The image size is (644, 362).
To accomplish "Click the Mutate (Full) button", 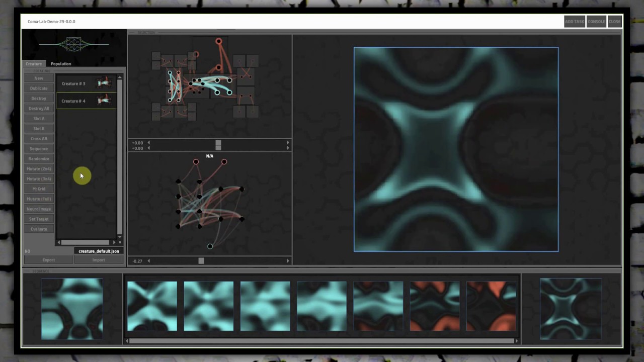I will pyautogui.click(x=39, y=199).
